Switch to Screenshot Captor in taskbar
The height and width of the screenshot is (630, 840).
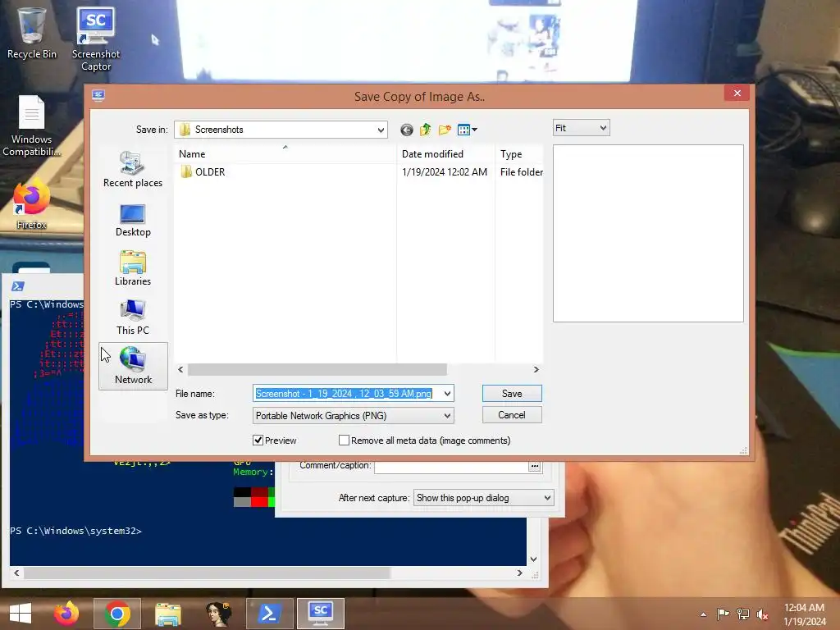[321, 614]
